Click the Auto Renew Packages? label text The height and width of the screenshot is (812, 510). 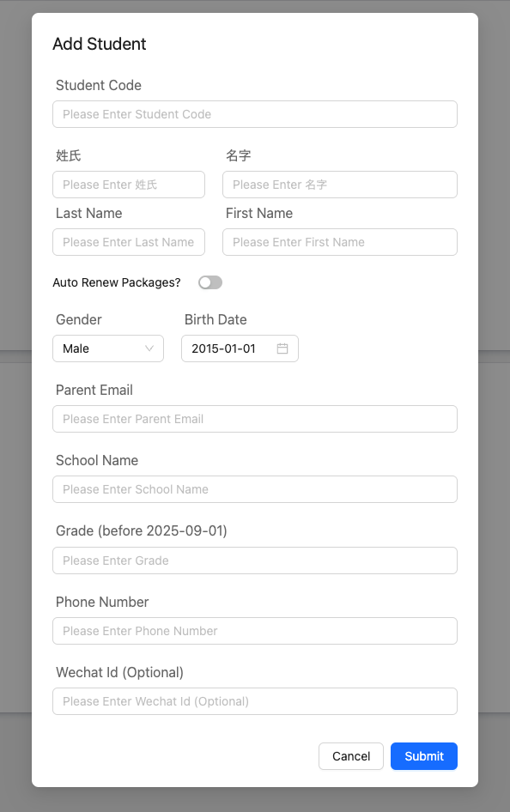pos(117,282)
